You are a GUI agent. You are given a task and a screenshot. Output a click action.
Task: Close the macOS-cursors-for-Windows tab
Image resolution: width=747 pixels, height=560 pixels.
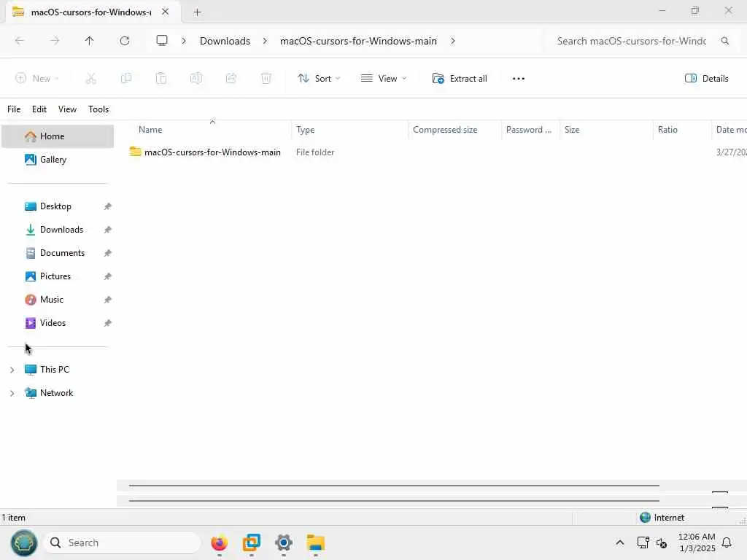[166, 12]
